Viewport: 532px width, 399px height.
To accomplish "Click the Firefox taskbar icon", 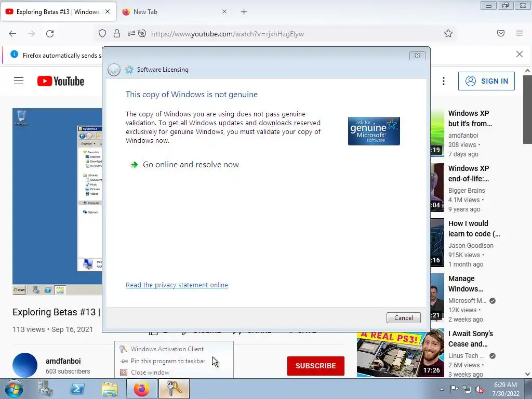I will coord(141,389).
